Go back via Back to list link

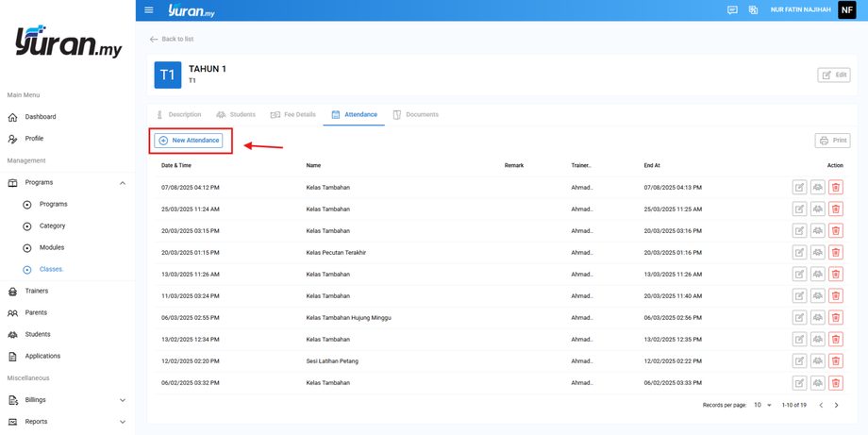pyautogui.click(x=172, y=39)
